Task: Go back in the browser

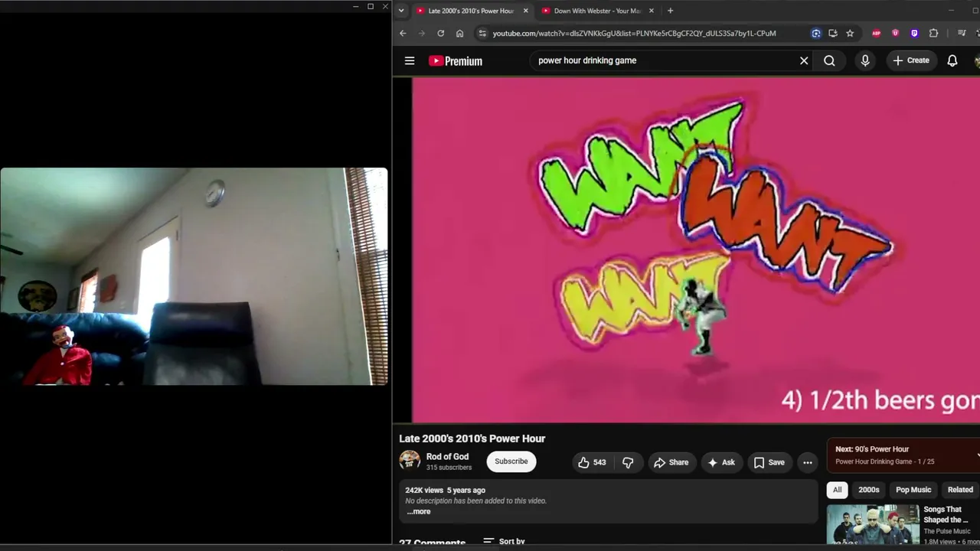Action: coord(403,33)
